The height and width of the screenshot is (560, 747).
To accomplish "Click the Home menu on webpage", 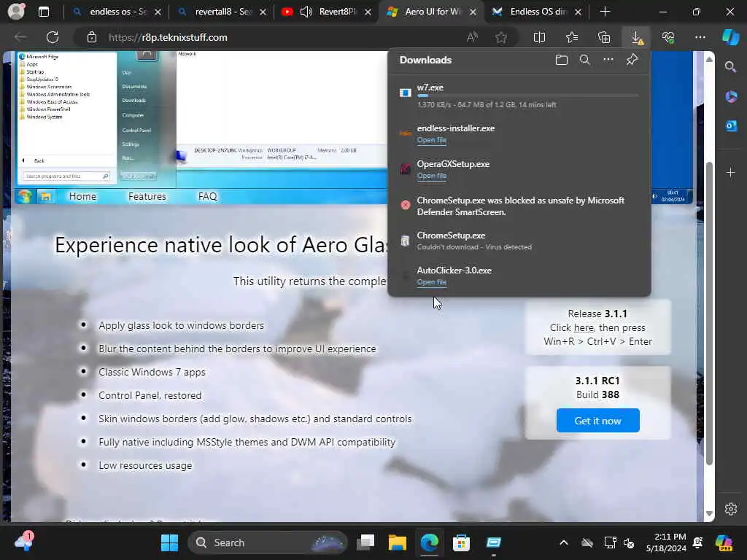I will (82, 196).
